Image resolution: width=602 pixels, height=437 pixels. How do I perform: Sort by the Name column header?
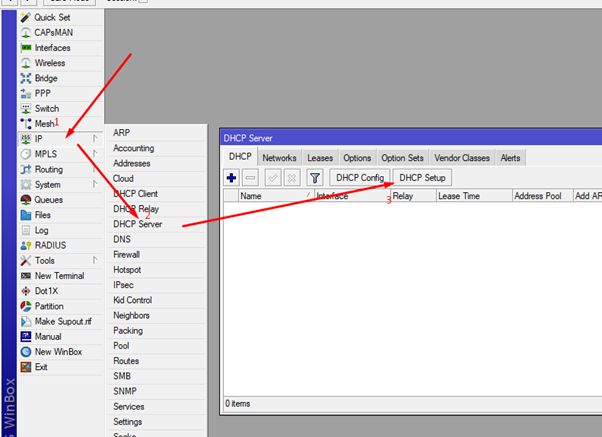click(x=276, y=196)
